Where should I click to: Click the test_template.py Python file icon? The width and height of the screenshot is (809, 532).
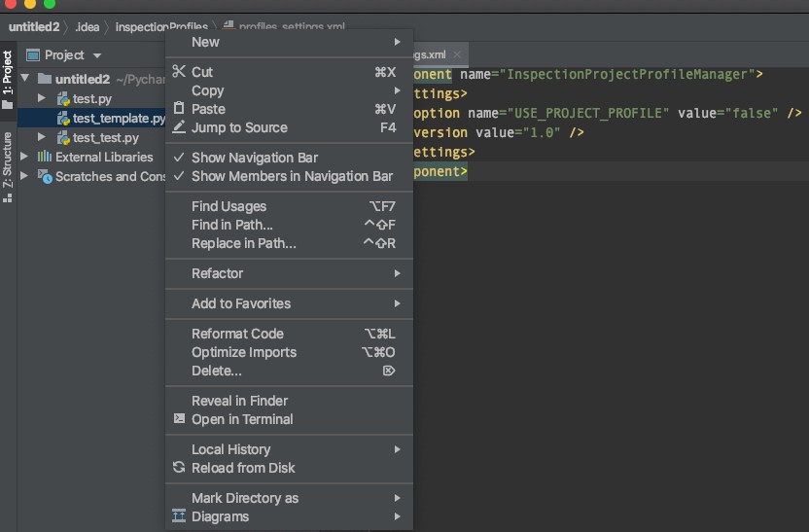tap(63, 118)
